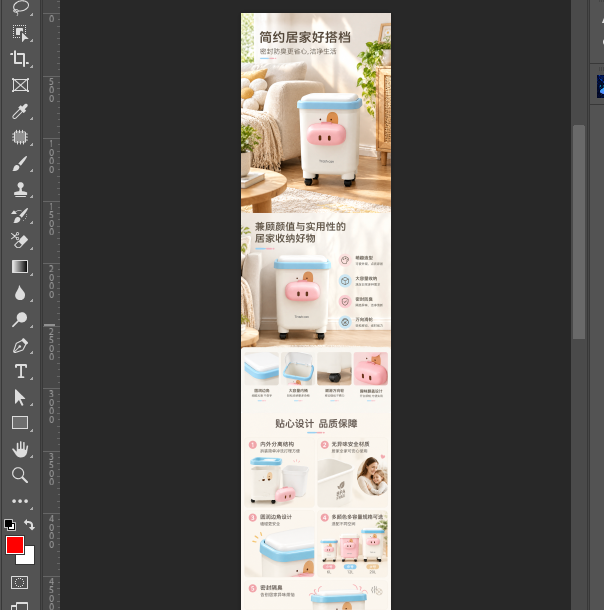This screenshot has width=604, height=610.
Task: Select the Dodge tool
Action: (x=20, y=319)
